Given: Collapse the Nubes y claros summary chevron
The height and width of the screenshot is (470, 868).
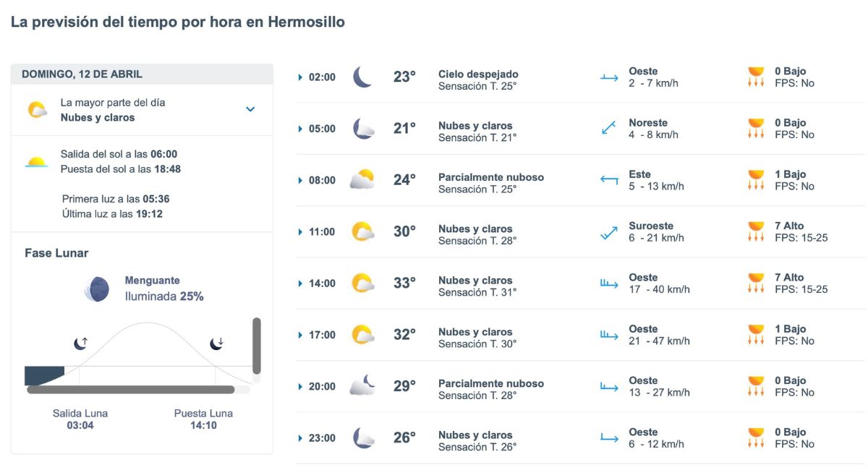Looking at the screenshot, I should (250, 108).
